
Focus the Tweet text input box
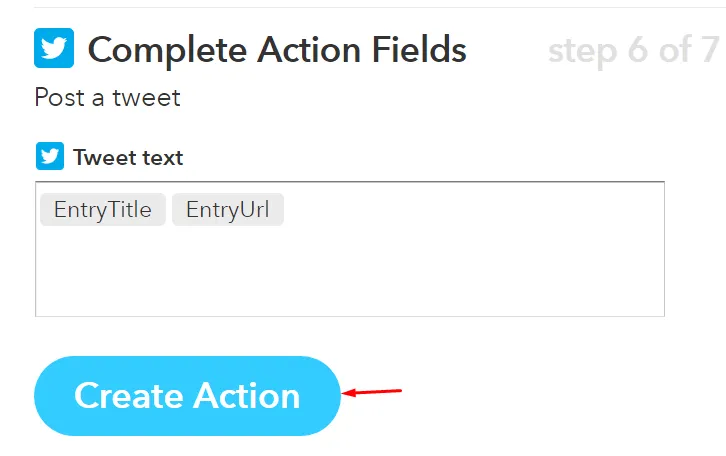coord(350,249)
